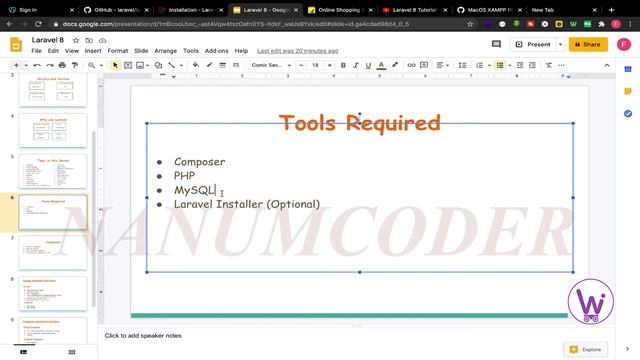Open numbered list style dropdown arrow

coord(489,65)
